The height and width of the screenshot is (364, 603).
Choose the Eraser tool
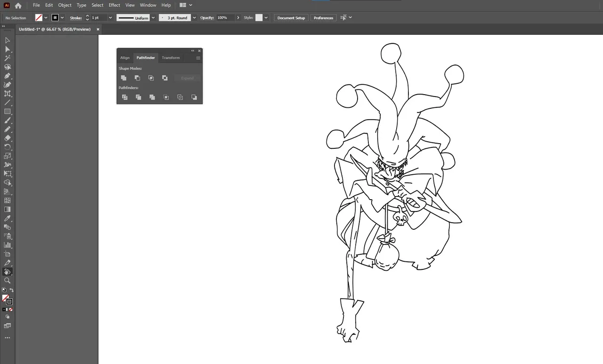(8, 138)
